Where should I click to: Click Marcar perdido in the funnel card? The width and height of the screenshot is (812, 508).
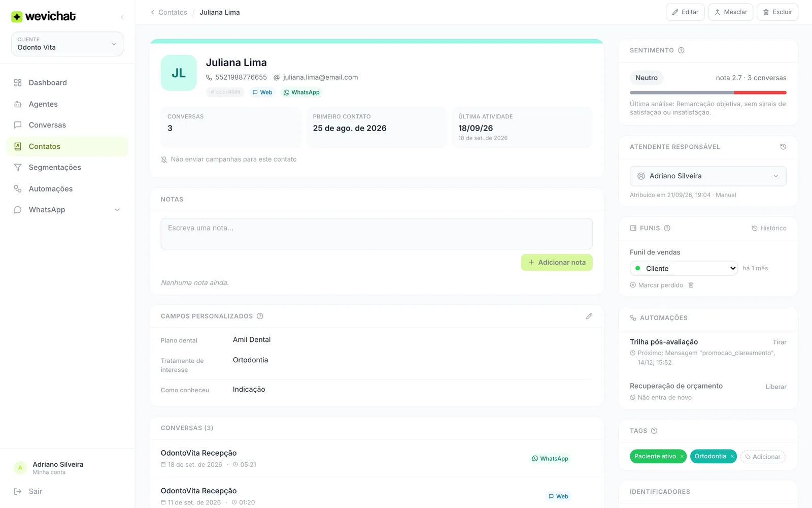click(x=657, y=285)
